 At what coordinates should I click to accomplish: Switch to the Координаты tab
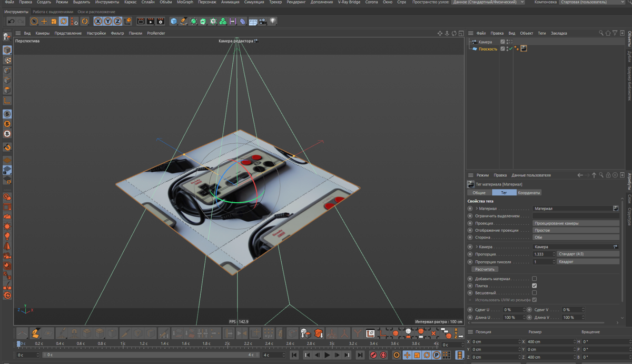(528, 193)
